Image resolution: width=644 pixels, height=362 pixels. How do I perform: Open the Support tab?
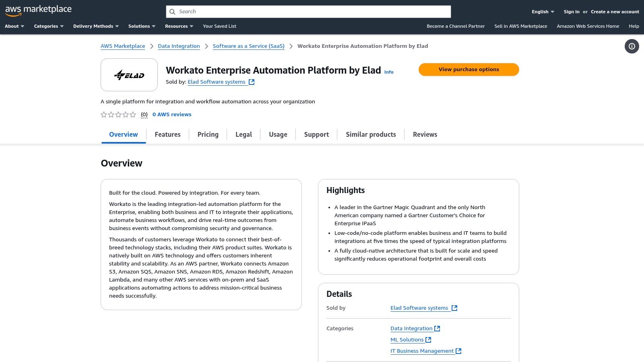coord(316,134)
